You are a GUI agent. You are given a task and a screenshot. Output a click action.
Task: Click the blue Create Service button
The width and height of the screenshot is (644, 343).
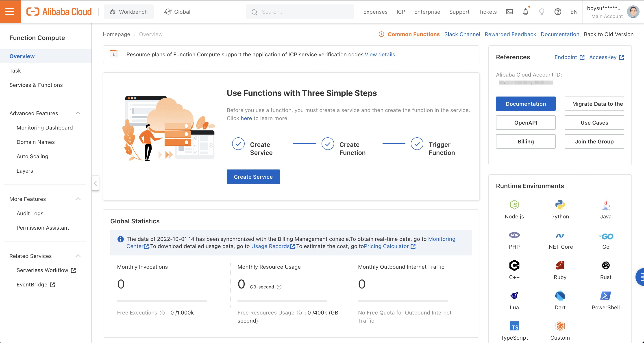(x=253, y=177)
